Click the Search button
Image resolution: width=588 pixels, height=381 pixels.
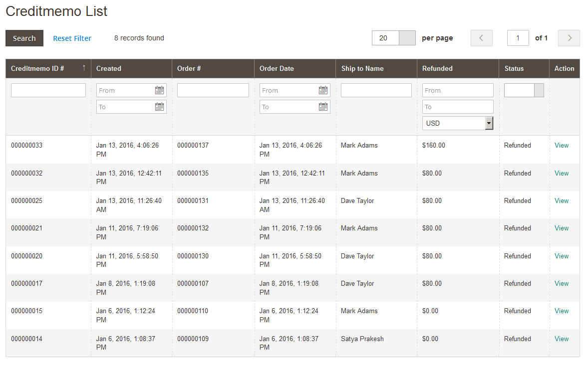coord(24,38)
